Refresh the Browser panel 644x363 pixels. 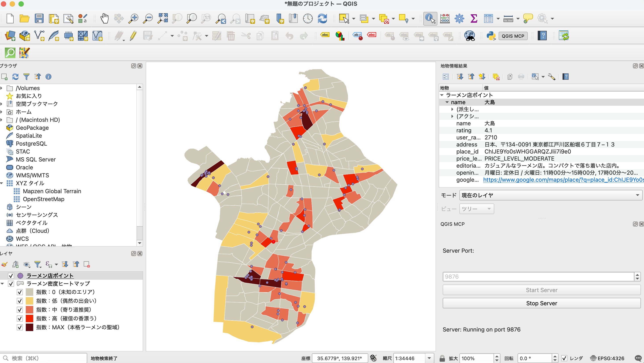[x=15, y=77]
